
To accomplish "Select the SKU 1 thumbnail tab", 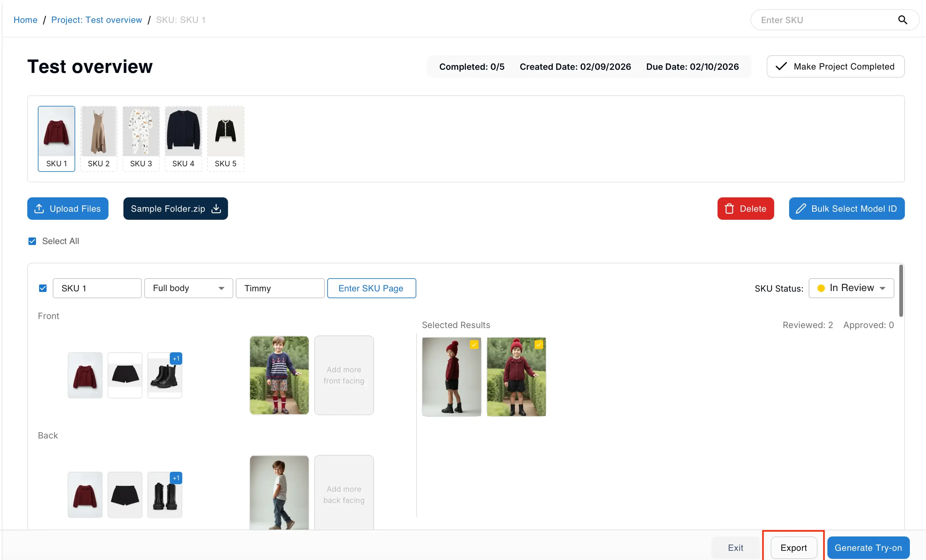I will [x=56, y=139].
